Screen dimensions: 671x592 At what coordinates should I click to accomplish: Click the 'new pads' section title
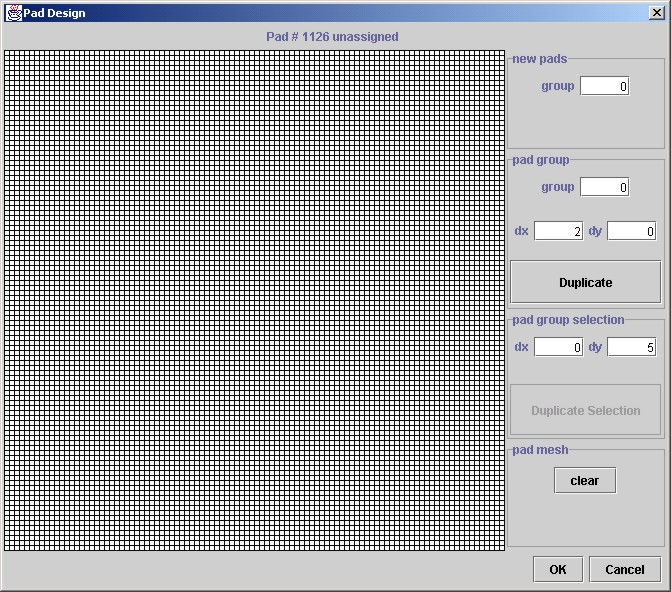[540, 59]
